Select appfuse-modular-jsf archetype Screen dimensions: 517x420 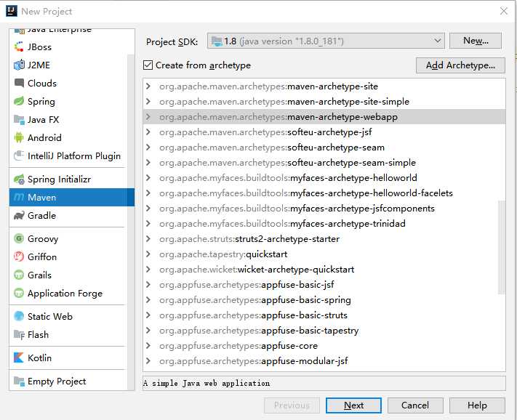pos(324,361)
